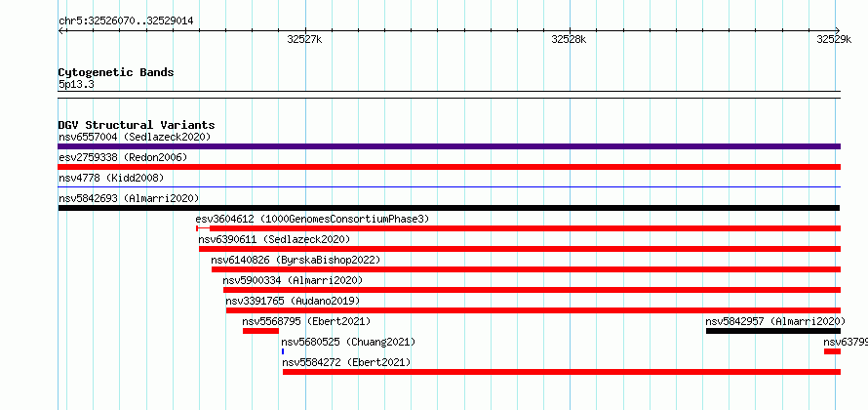Click the left arrow of the ruler
This screenshot has width=868, height=410.
(61, 30)
